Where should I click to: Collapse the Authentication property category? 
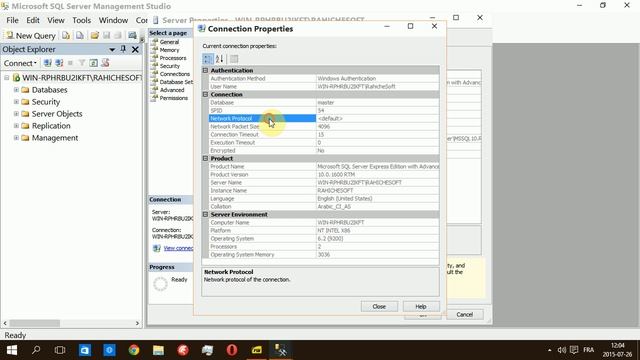pyautogui.click(x=206, y=70)
